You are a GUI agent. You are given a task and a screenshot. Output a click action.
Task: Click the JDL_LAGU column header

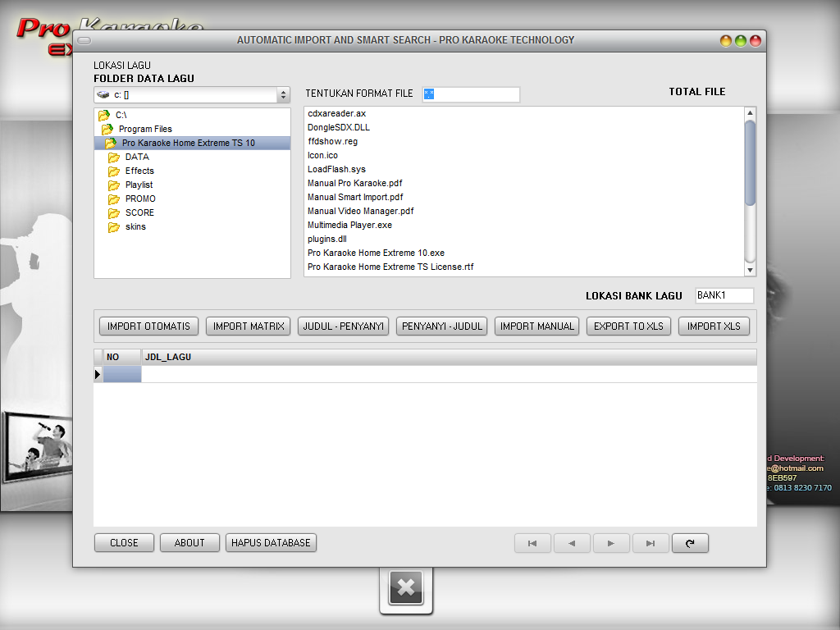point(449,357)
